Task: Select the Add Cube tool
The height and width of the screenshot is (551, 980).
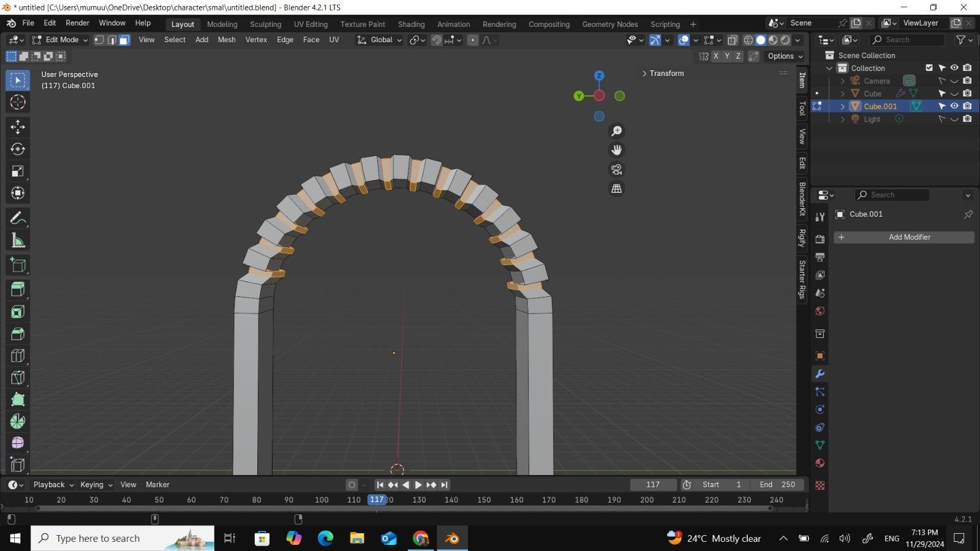Action: point(18,265)
